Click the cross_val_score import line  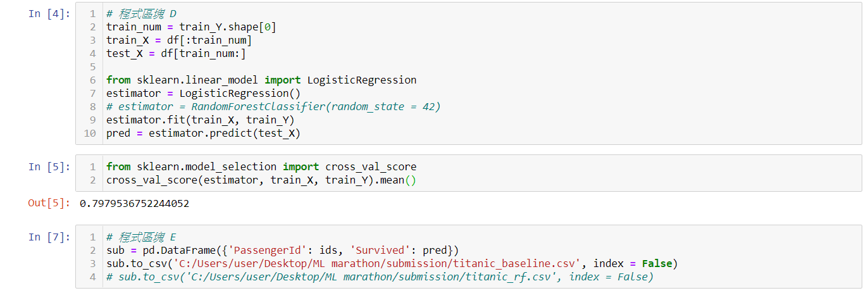pos(261,167)
